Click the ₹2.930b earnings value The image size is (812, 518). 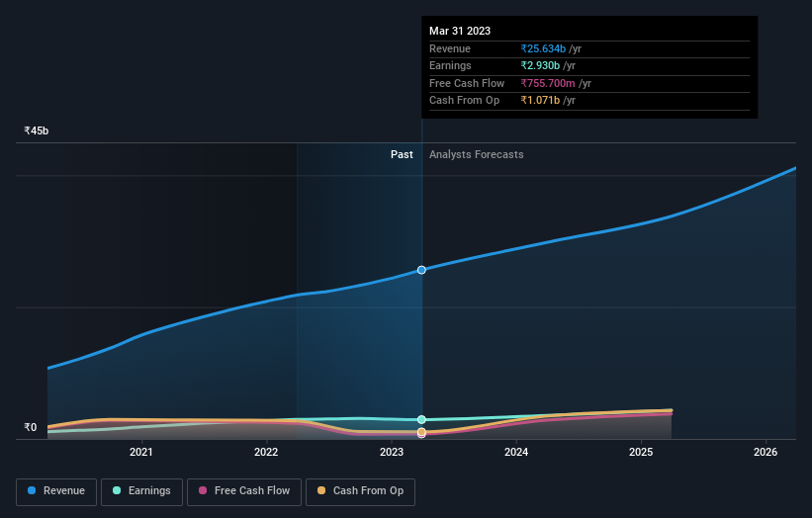(x=540, y=65)
